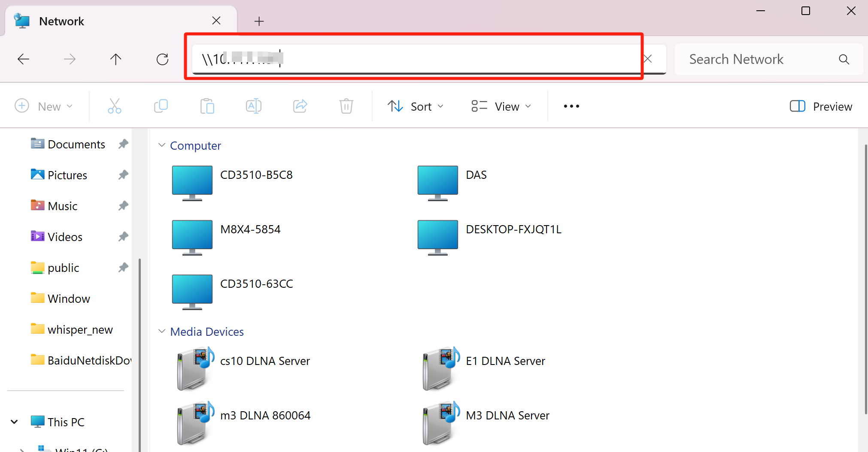
Task: Click the Cut scissors icon
Action: coord(114,106)
